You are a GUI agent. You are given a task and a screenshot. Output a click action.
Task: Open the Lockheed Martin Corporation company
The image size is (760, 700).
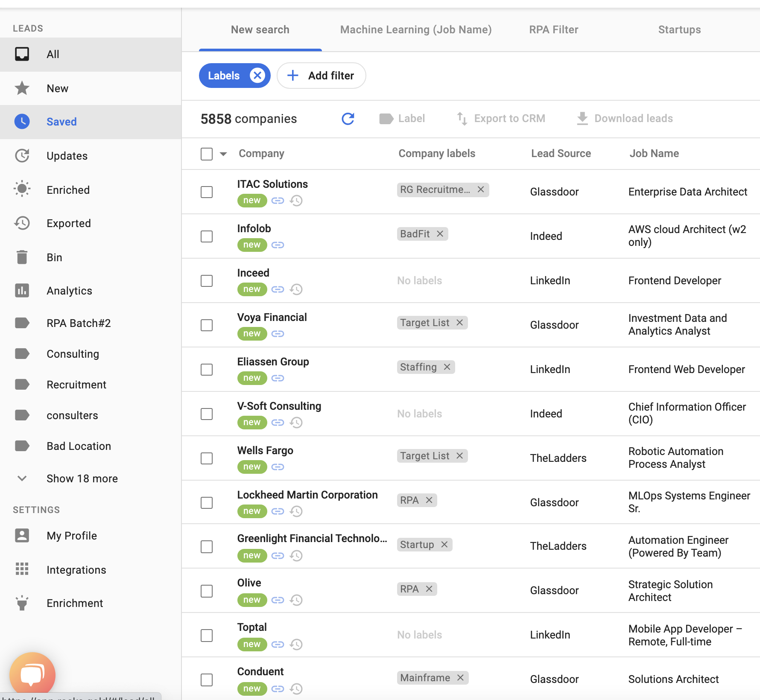307,495
